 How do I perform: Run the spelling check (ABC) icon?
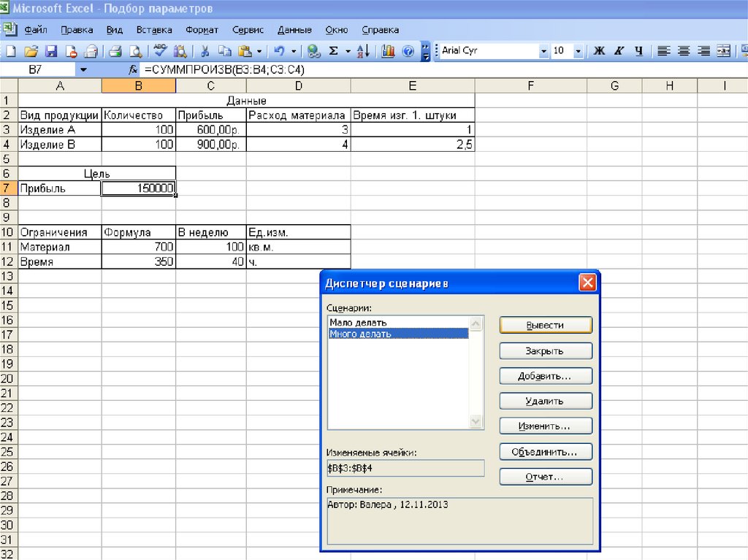tap(160, 51)
